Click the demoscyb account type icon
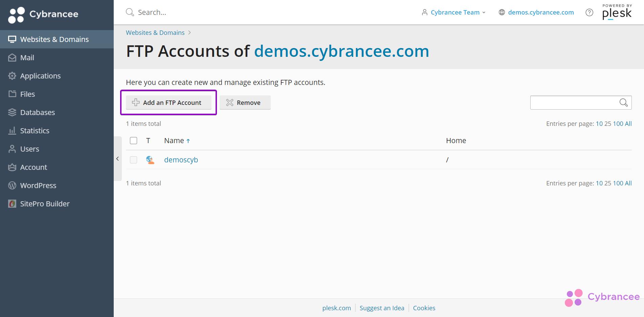 (x=150, y=160)
